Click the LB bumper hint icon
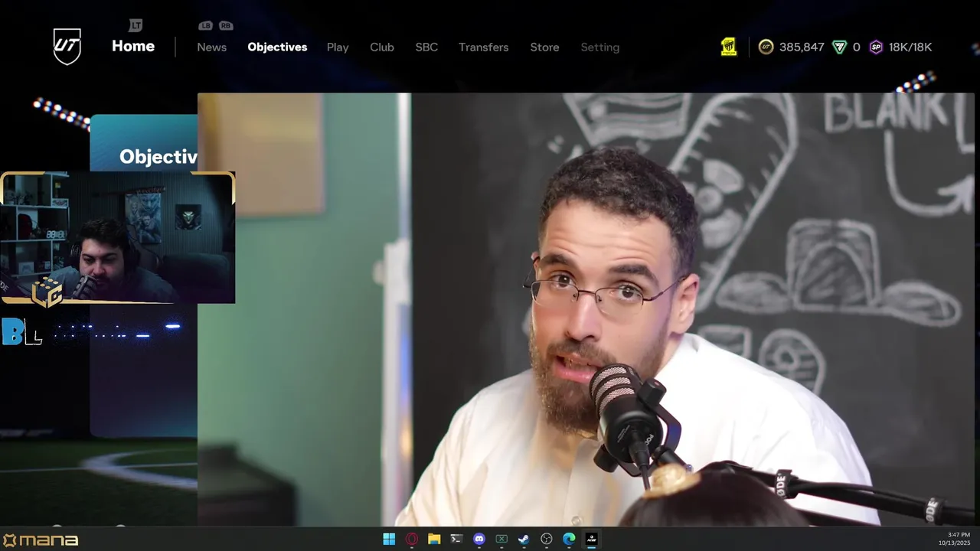Screen dimensions: 980x551 click(205, 26)
